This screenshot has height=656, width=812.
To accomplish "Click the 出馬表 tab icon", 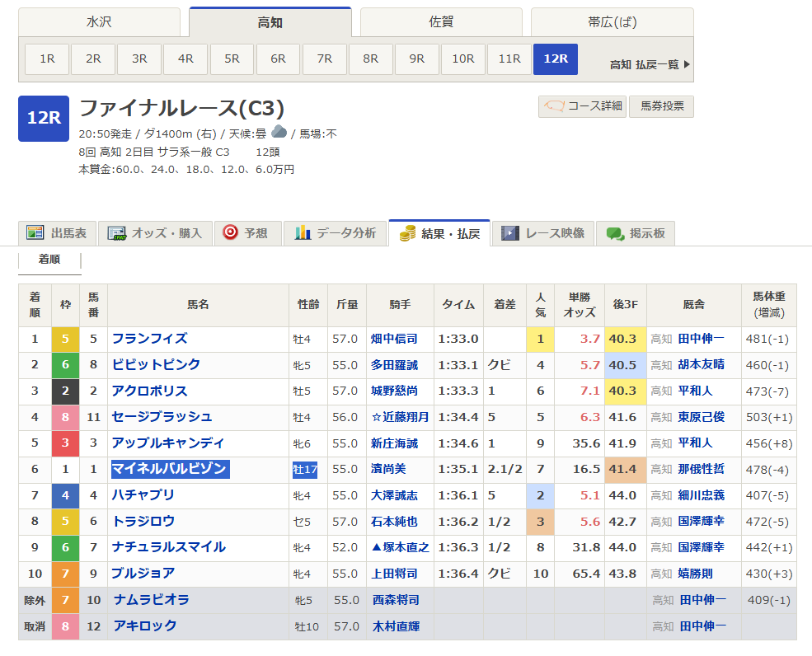I will point(35,233).
